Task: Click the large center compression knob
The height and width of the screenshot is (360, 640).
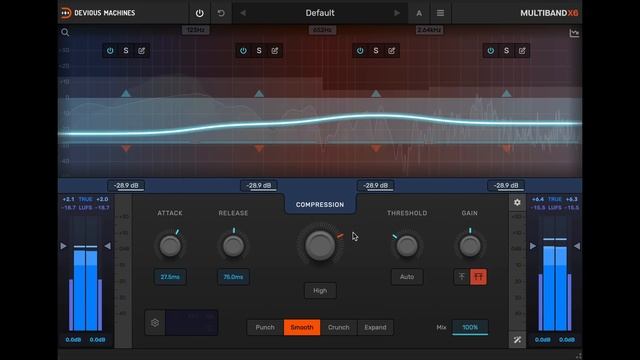Action: [320, 245]
